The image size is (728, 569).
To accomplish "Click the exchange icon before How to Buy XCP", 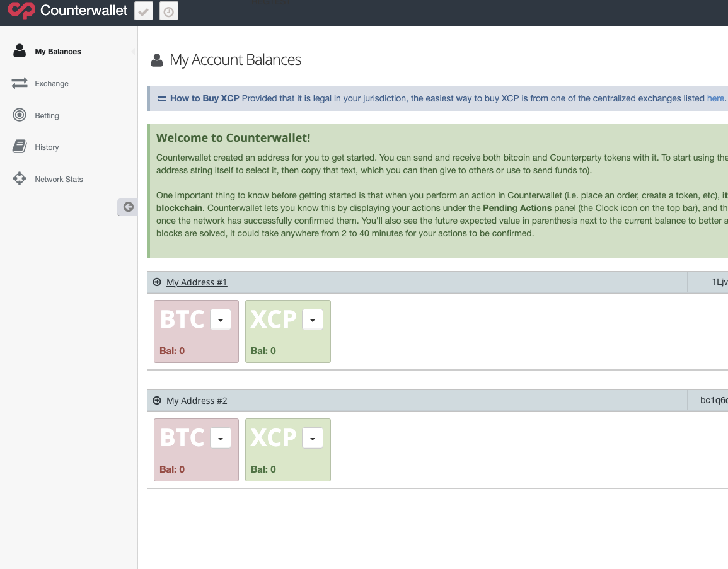I will click(161, 98).
